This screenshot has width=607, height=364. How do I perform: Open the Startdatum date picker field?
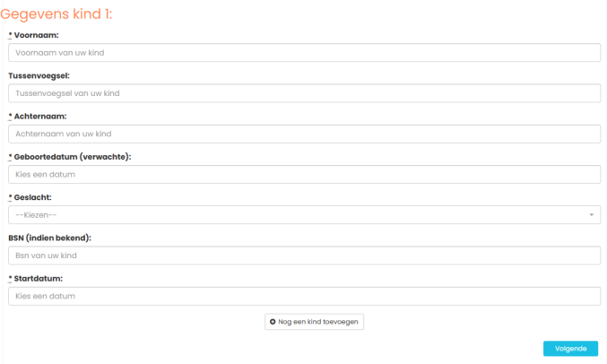point(304,296)
